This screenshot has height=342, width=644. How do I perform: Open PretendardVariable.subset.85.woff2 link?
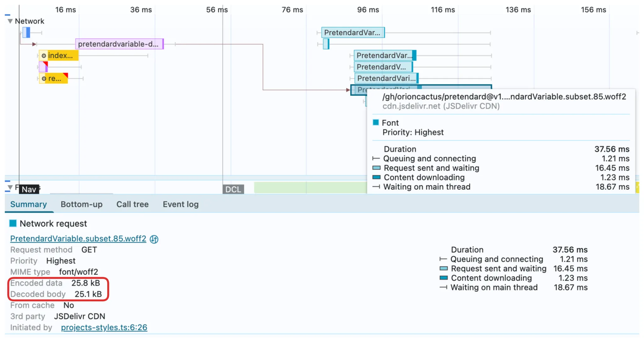point(78,238)
